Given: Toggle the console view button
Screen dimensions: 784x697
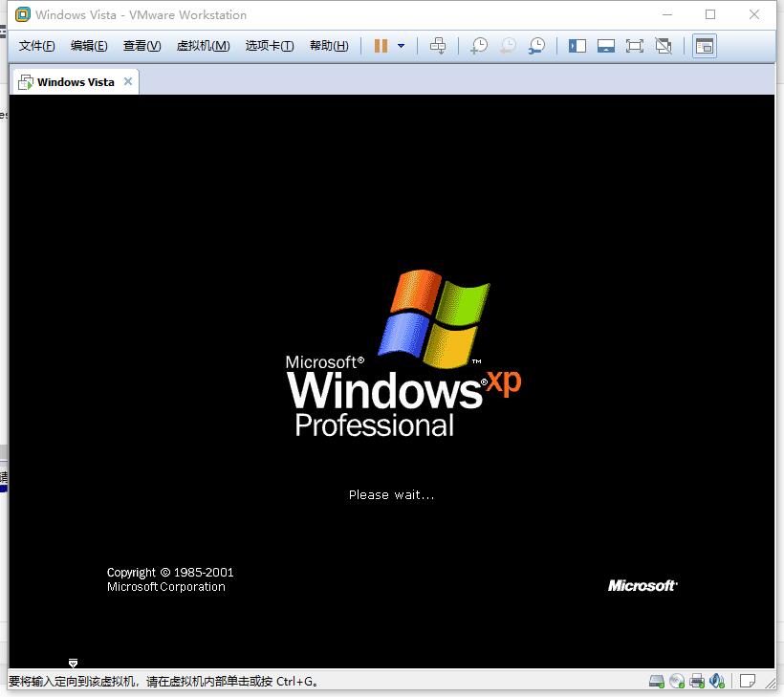Looking at the screenshot, I should (x=705, y=46).
